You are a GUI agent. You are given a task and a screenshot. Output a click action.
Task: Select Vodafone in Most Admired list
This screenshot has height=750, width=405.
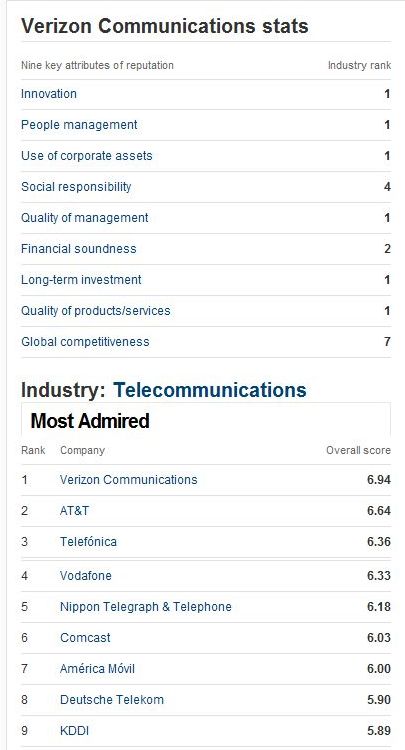point(86,575)
